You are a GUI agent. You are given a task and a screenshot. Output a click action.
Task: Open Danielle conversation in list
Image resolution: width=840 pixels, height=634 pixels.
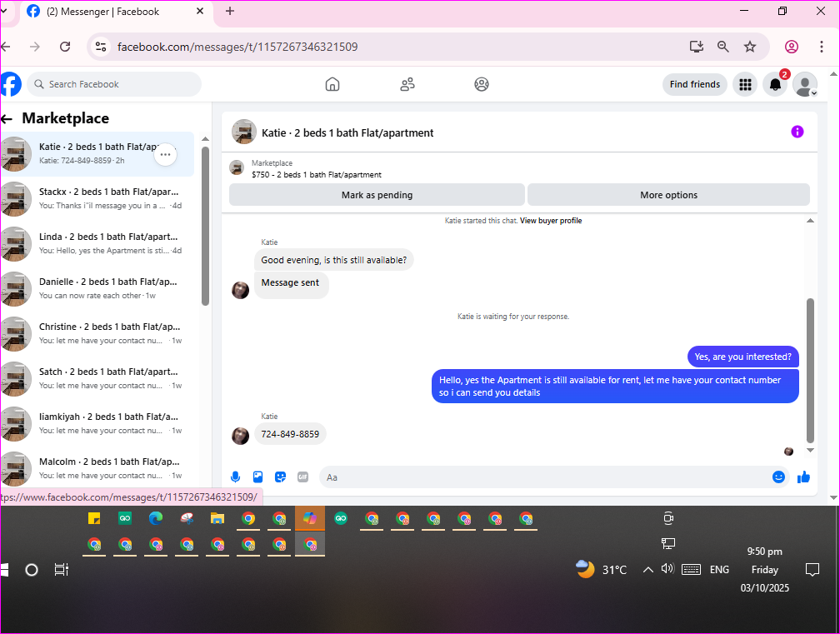pos(97,288)
